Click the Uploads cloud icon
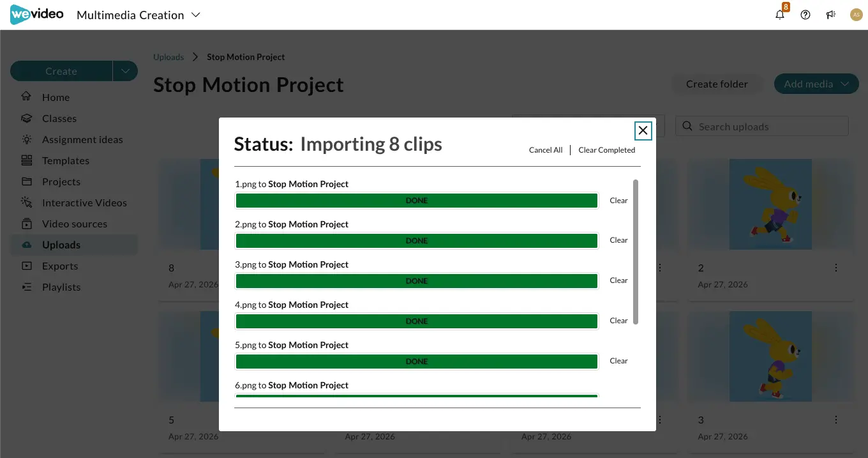The image size is (868, 458). [x=26, y=245]
